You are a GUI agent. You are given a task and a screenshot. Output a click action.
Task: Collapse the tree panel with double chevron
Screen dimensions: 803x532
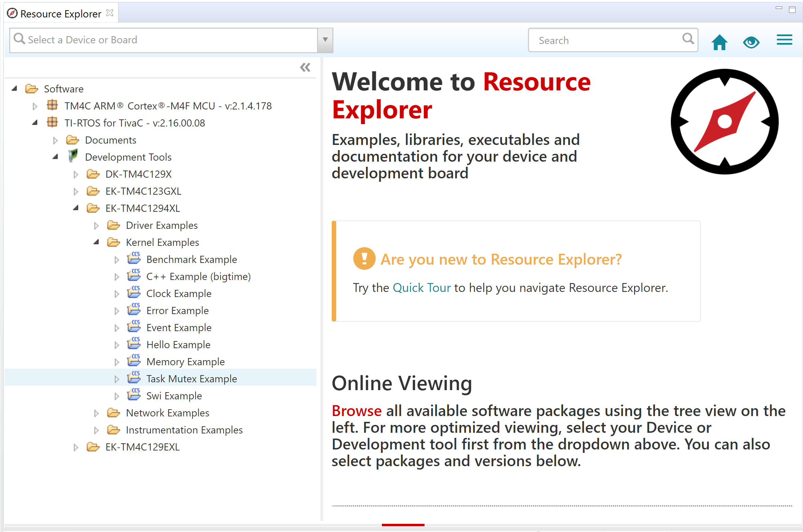click(305, 67)
